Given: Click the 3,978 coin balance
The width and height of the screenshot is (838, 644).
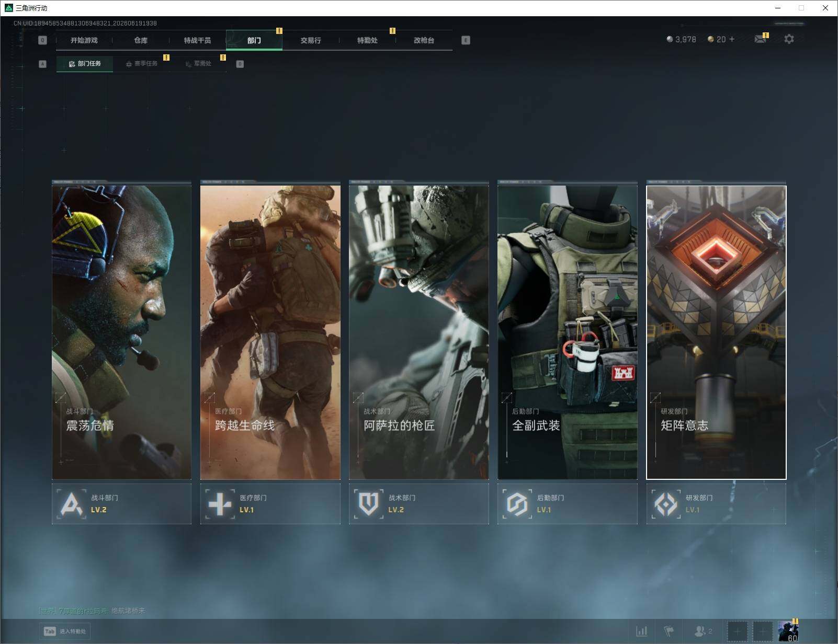Looking at the screenshot, I should (x=681, y=39).
